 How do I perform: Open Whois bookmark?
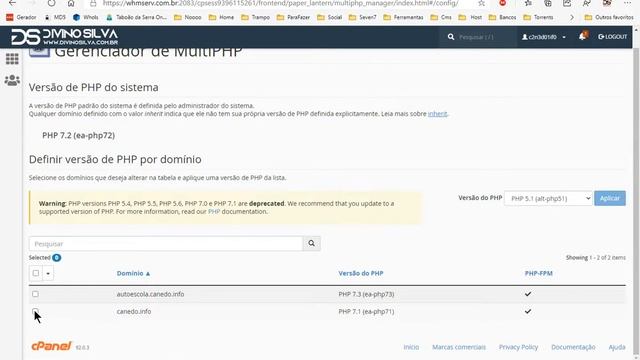(x=86, y=17)
